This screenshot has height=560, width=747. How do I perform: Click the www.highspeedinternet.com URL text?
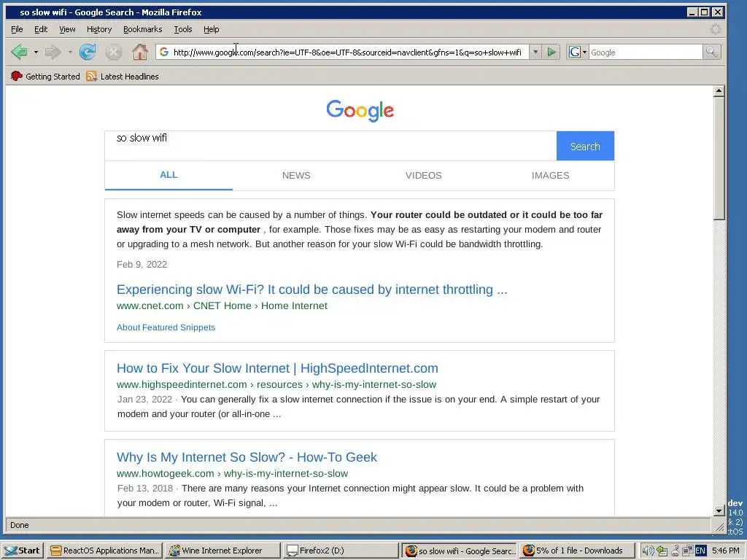(182, 384)
